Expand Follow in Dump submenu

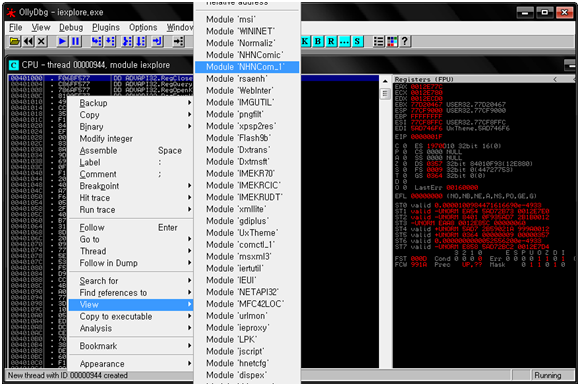tap(131, 263)
